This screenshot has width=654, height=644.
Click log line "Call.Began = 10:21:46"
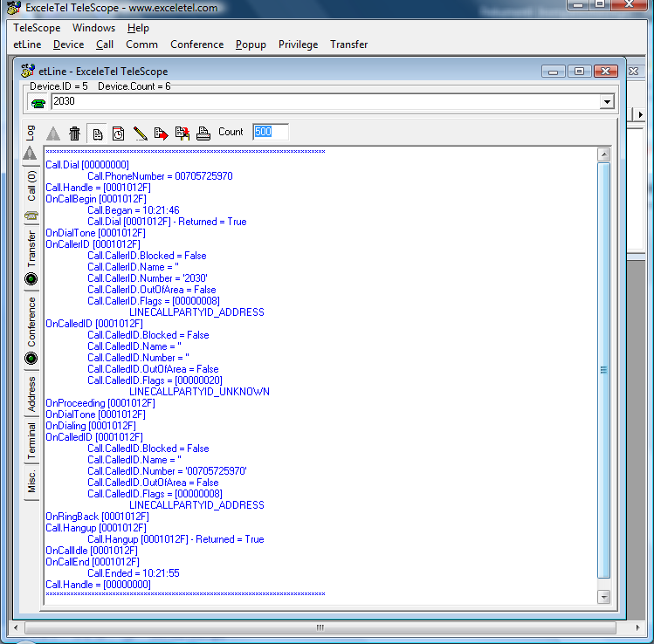click(x=134, y=210)
